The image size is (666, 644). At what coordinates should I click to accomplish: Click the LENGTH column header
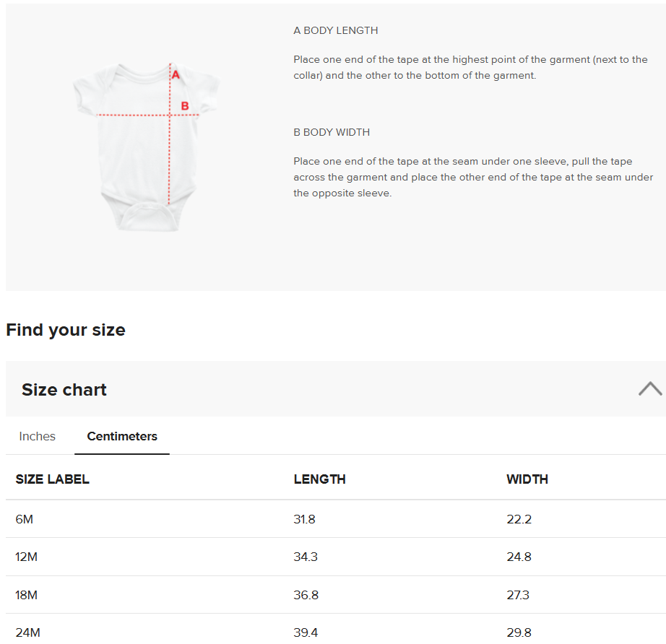pyautogui.click(x=319, y=479)
